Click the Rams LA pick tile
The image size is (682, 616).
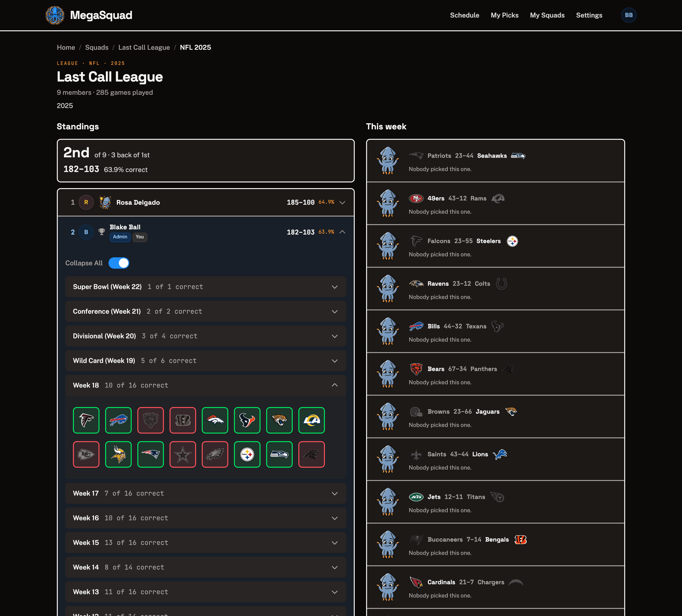coord(312,420)
